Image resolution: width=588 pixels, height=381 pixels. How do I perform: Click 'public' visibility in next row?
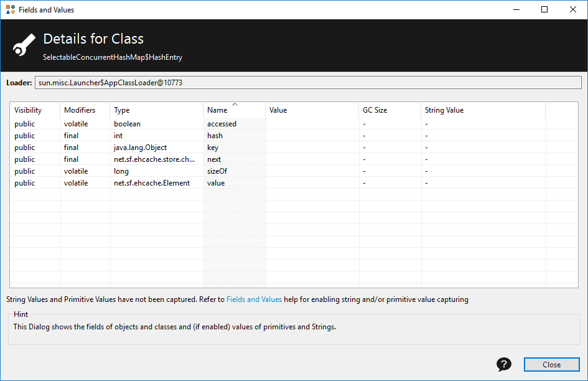pos(24,159)
